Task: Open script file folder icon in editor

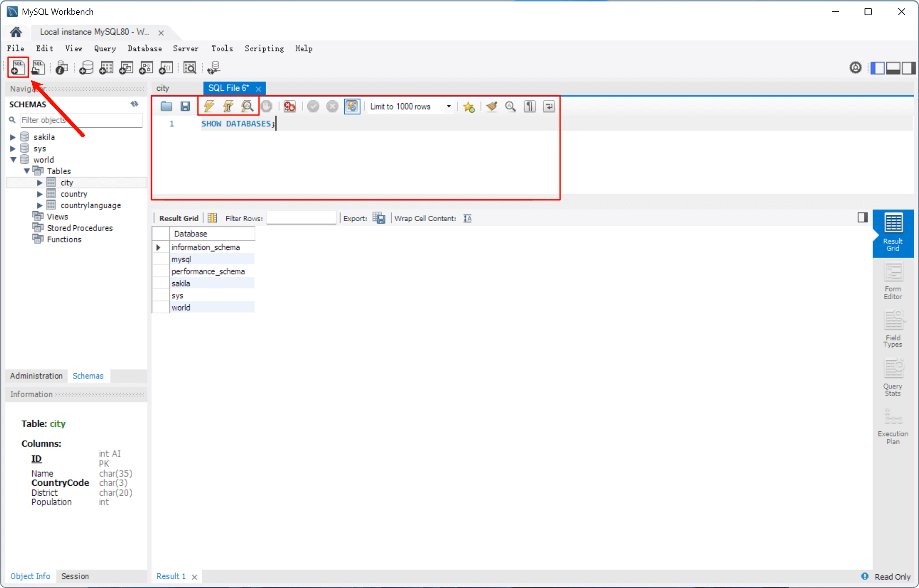Action: point(166,106)
